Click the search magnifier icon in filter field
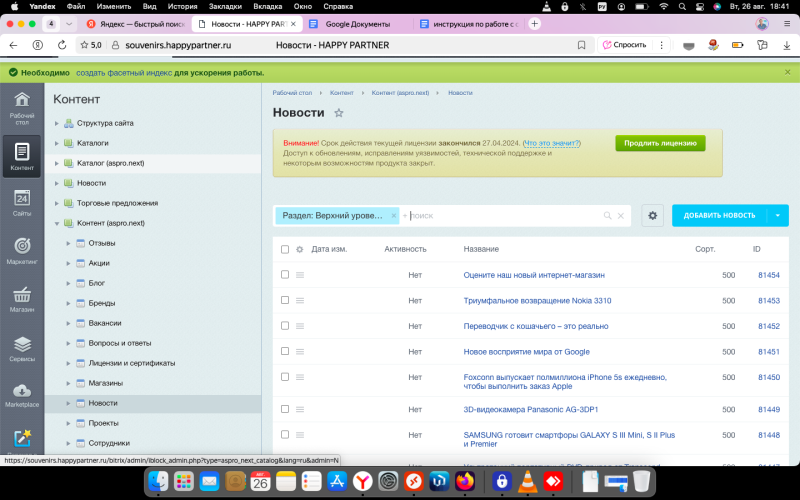This screenshot has height=500, width=800. pyautogui.click(x=607, y=215)
